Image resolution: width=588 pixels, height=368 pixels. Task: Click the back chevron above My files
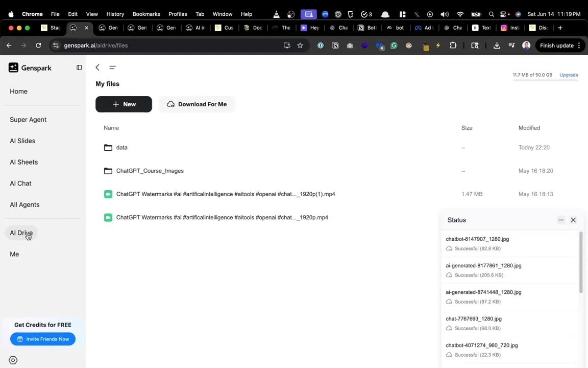[x=97, y=67]
